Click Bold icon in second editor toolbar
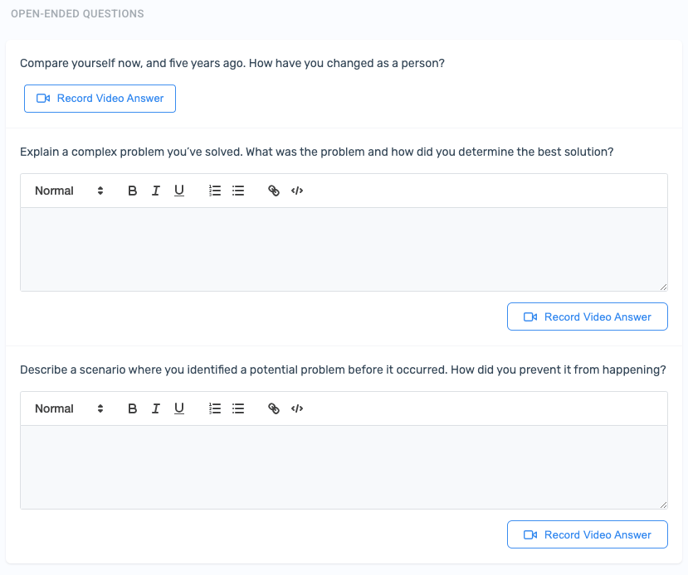Screen dimensions: 688x575 point(132,409)
